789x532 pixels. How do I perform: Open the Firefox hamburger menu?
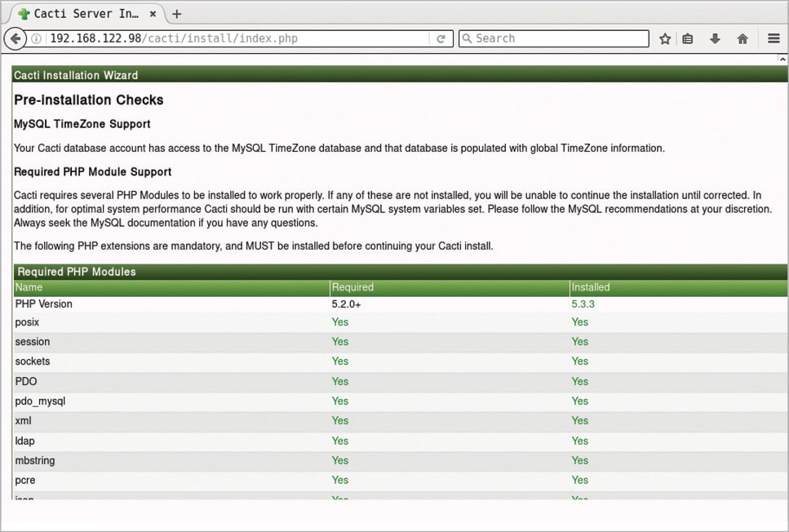[773, 38]
